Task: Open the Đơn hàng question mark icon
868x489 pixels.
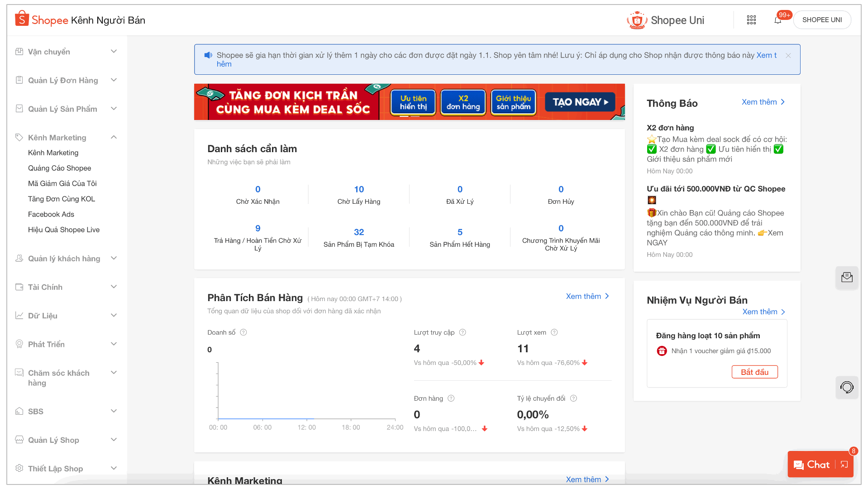Action: (x=451, y=398)
